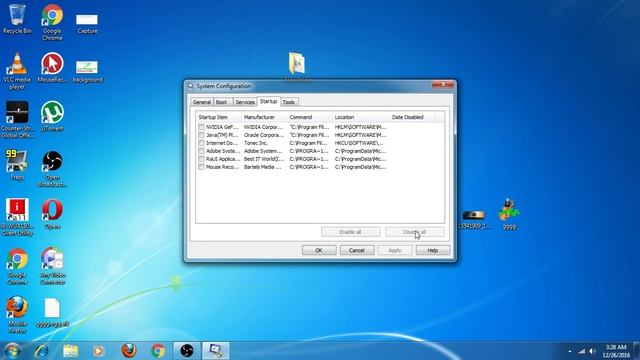Open Help for System Configuration
The width and height of the screenshot is (640, 360).
(x=433, y=250)
